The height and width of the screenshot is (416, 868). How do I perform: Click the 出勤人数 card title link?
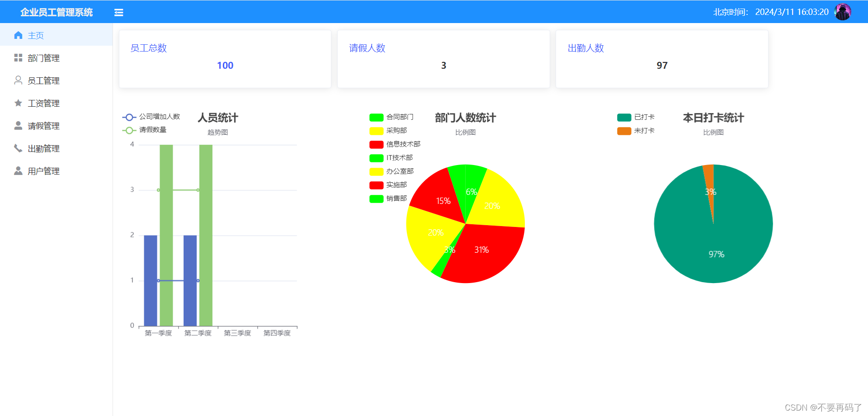pos(585,48)
